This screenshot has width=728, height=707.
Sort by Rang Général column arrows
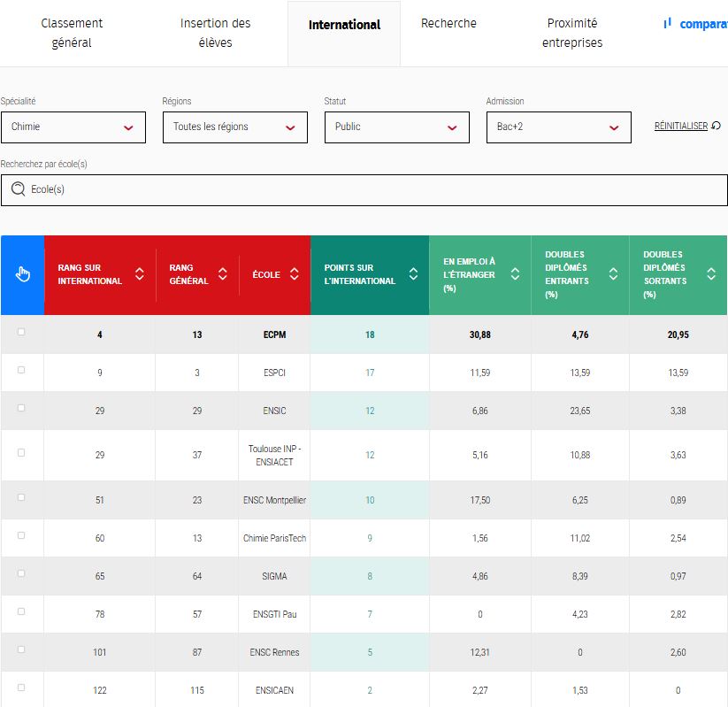[x=223, y=274]
